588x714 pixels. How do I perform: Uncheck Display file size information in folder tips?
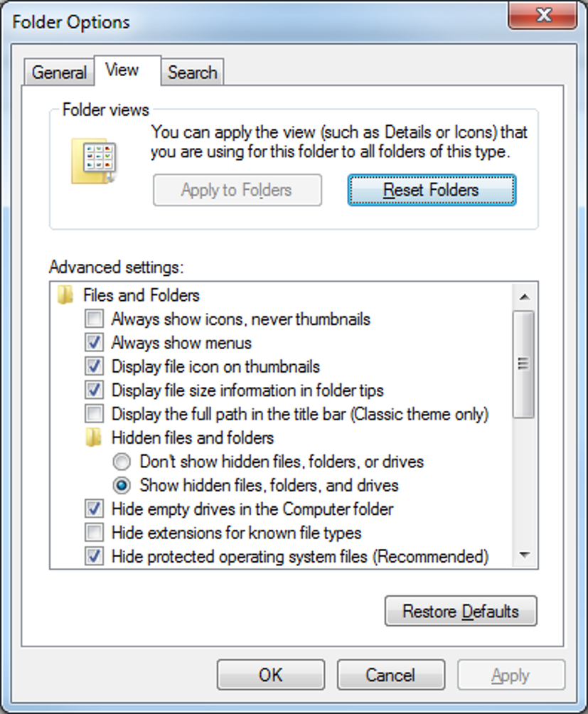pos(94,390)
